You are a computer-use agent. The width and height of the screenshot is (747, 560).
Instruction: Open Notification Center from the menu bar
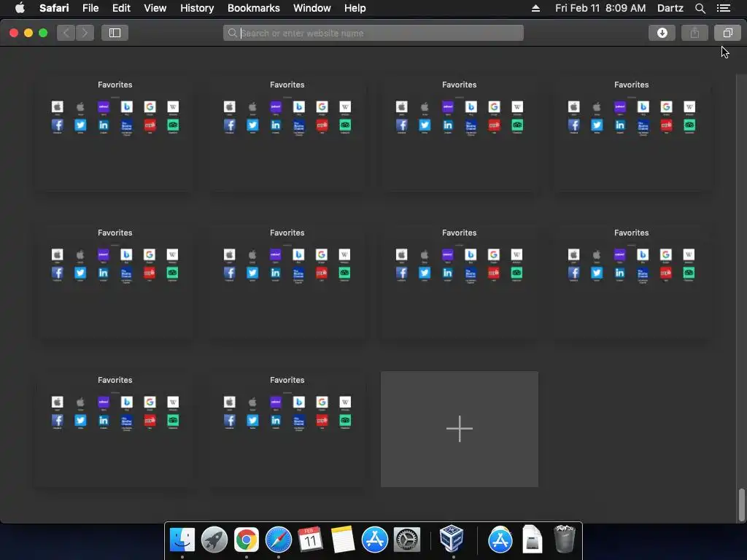(724, 8)
